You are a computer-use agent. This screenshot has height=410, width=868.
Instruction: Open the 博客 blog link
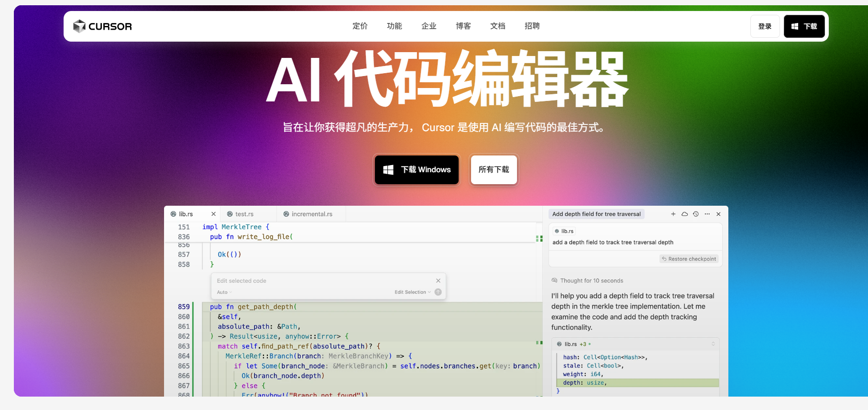pos(463,26)
